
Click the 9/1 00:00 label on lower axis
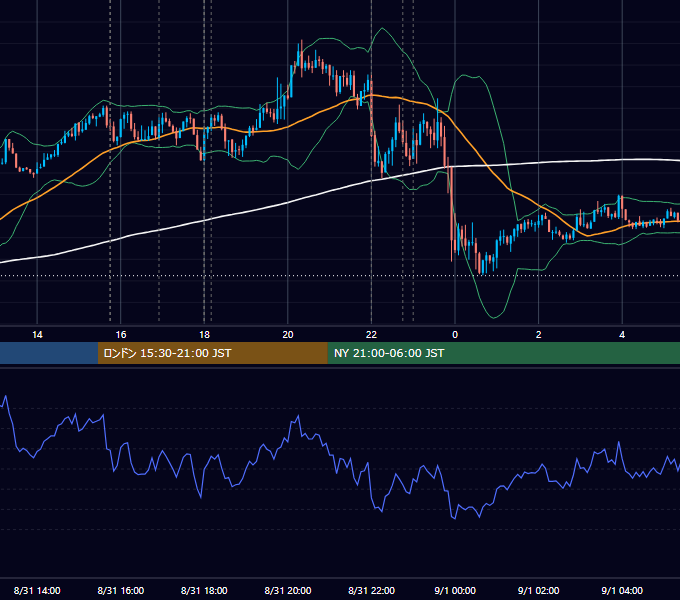coord(455,590)
